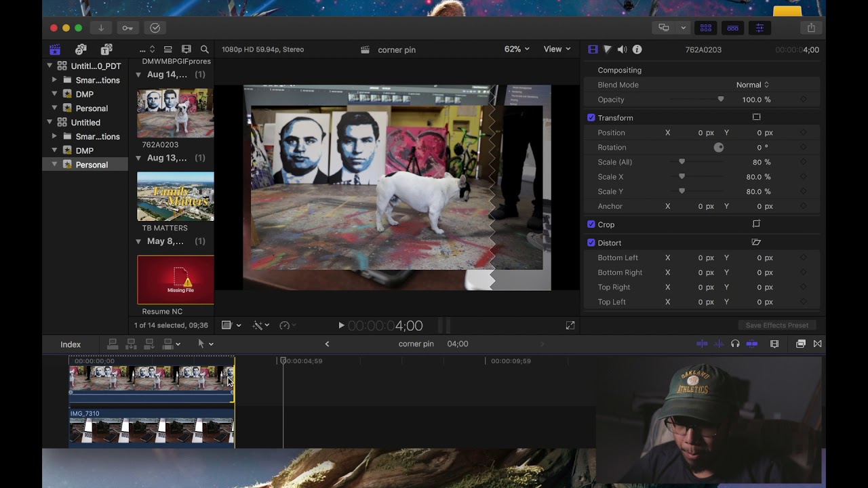
Task: Toggle timeline snapping
Action: point(752,344)
